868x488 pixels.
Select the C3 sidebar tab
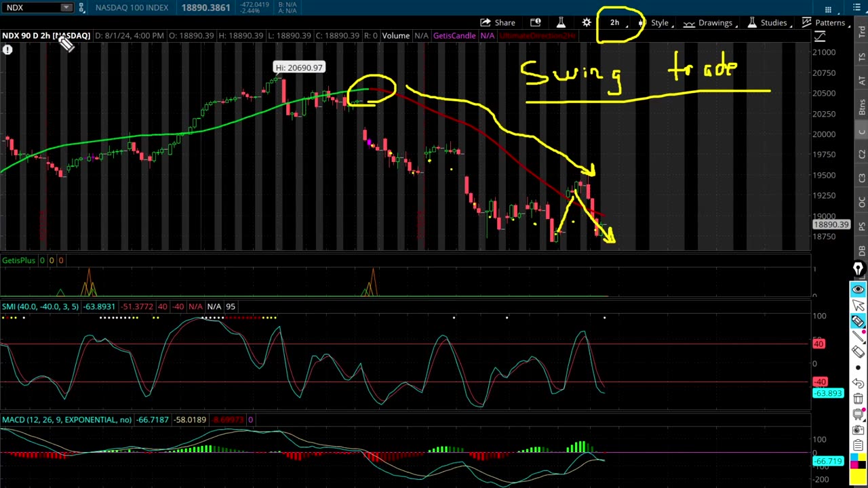[862, 179]
